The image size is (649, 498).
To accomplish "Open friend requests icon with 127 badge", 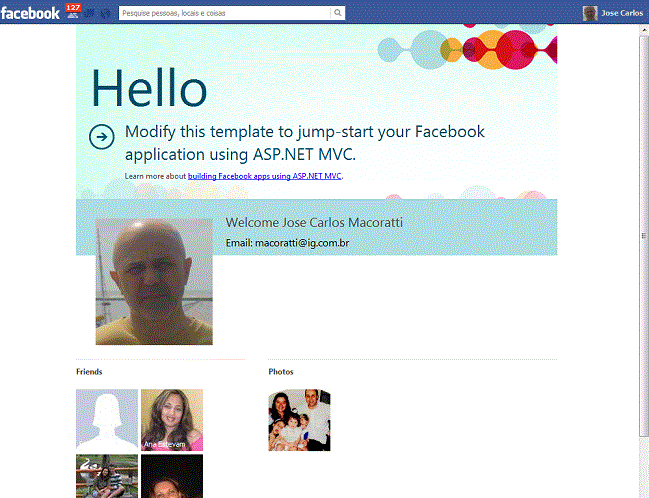I will (73, 12).
